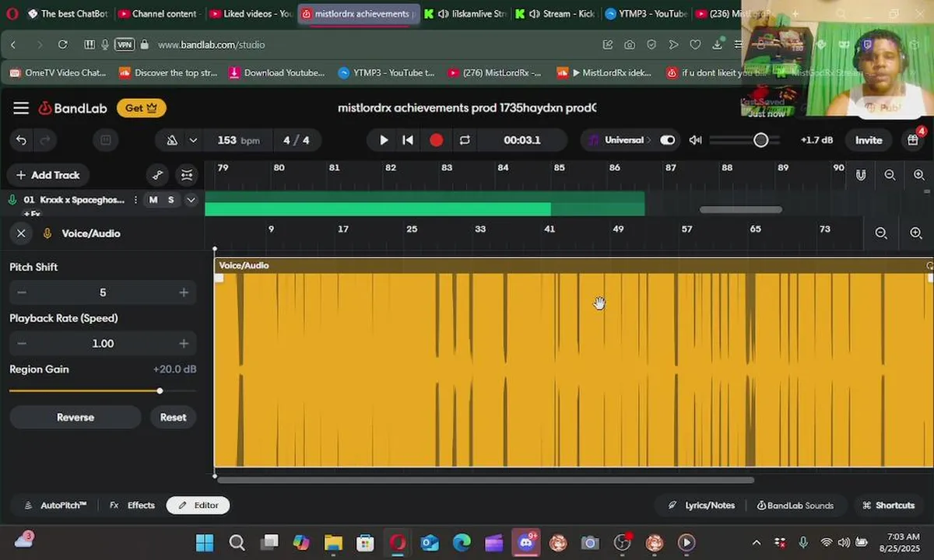Reload the browser page
Image resolution: width=934 pixels, height=560 pixels.
point(63,45)
